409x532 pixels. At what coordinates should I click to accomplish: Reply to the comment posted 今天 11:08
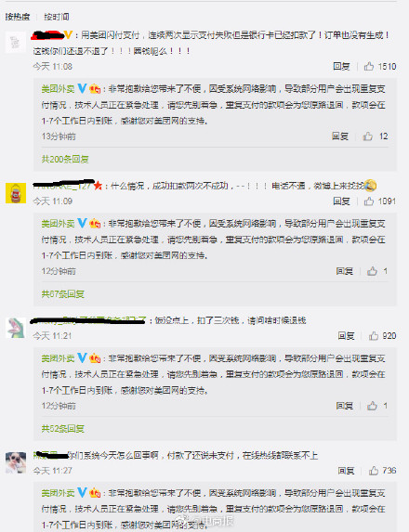tap(341, 66)
